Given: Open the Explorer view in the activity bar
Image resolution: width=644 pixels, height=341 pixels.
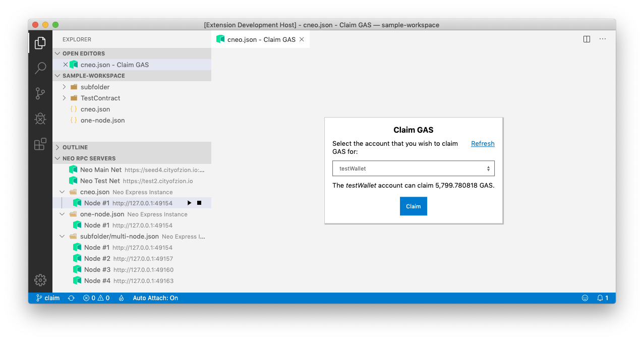Looking at the screenshot, I should click(40, 43).
